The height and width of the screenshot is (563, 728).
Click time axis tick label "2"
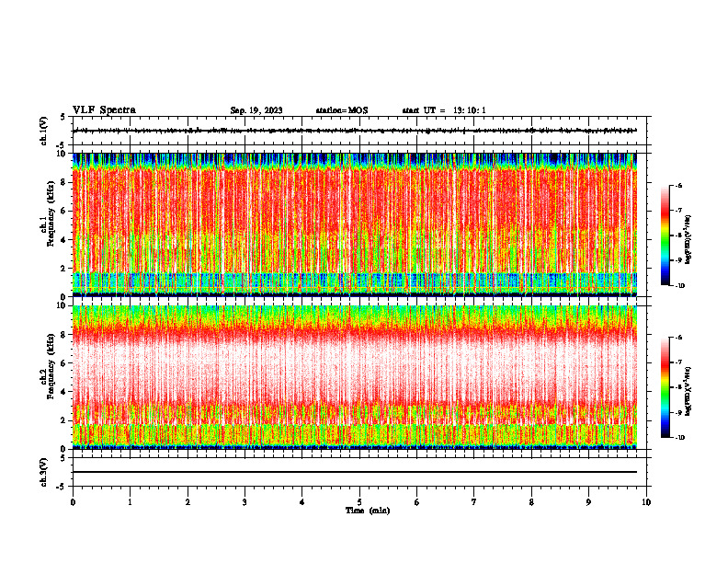tap(188, 502)
